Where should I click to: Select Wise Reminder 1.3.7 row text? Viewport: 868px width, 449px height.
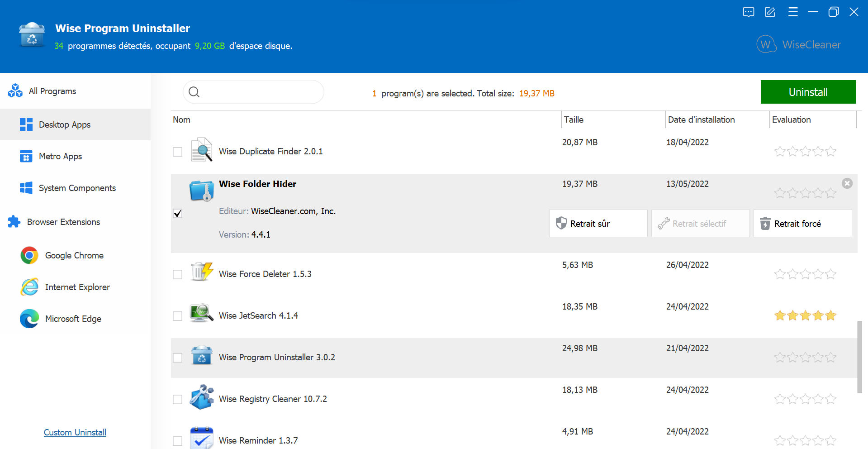click(258, 440)
